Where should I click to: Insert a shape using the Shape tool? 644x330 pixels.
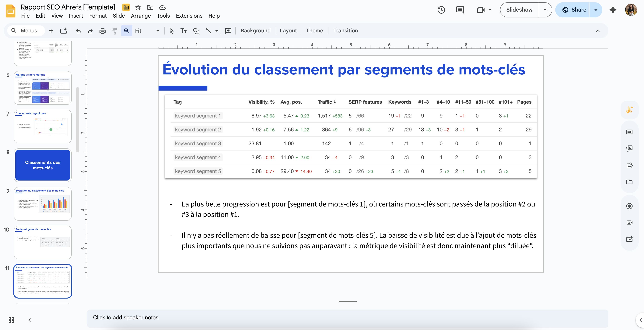coord(196,30)
